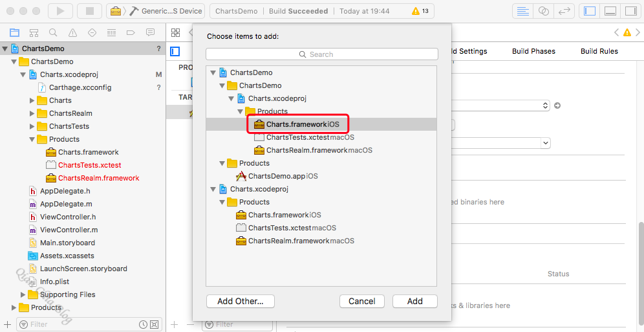The image size is (644, 332).
Task: Click the warning count 13 indicator
Action: click(420, 11)
